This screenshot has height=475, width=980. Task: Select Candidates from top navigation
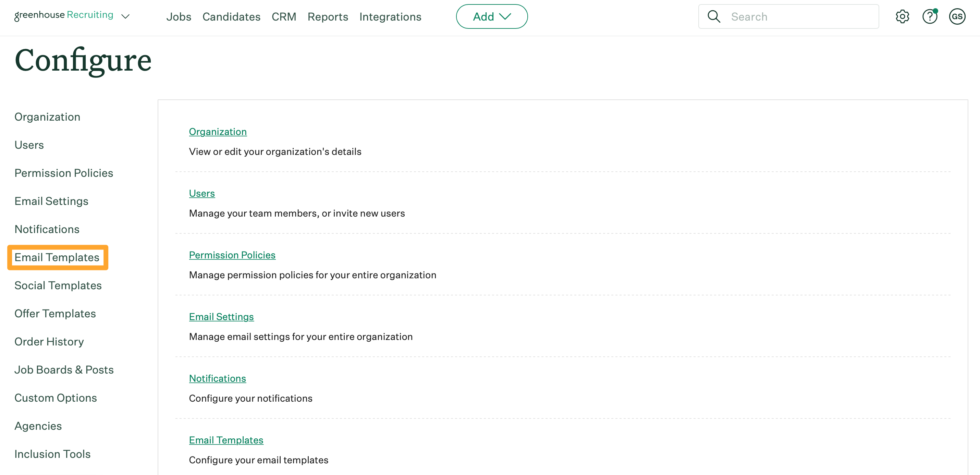pyautogui.click(x=231, y=17)
